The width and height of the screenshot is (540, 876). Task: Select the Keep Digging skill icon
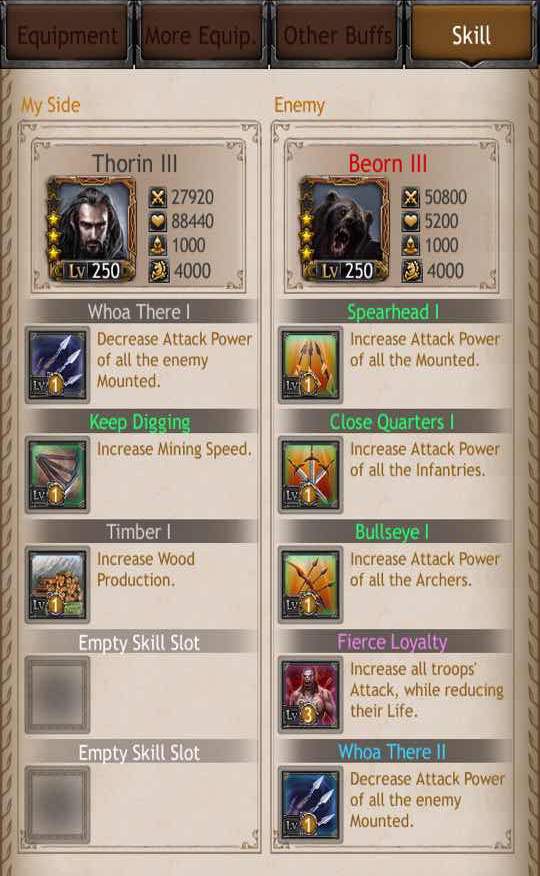click(x=58, y=475)
